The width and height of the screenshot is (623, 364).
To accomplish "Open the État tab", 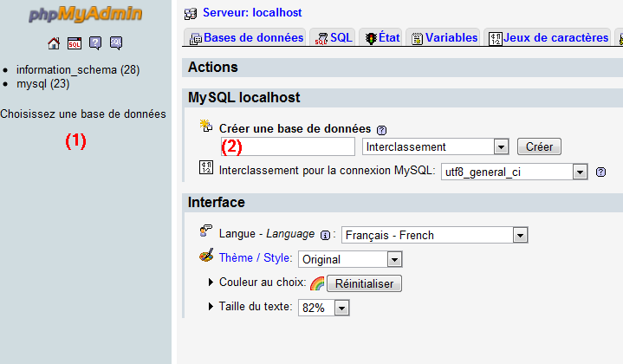I will pyautogui.click(x=382, y=38).
